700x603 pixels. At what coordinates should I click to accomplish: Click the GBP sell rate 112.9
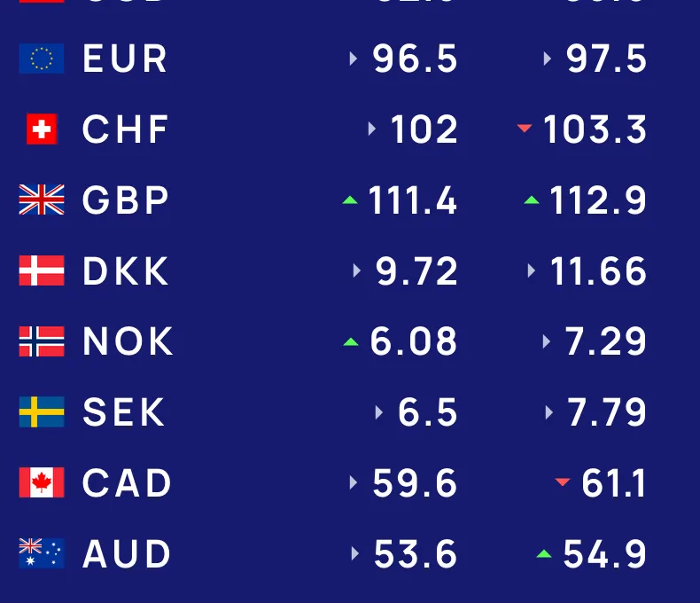click(598, 201)
